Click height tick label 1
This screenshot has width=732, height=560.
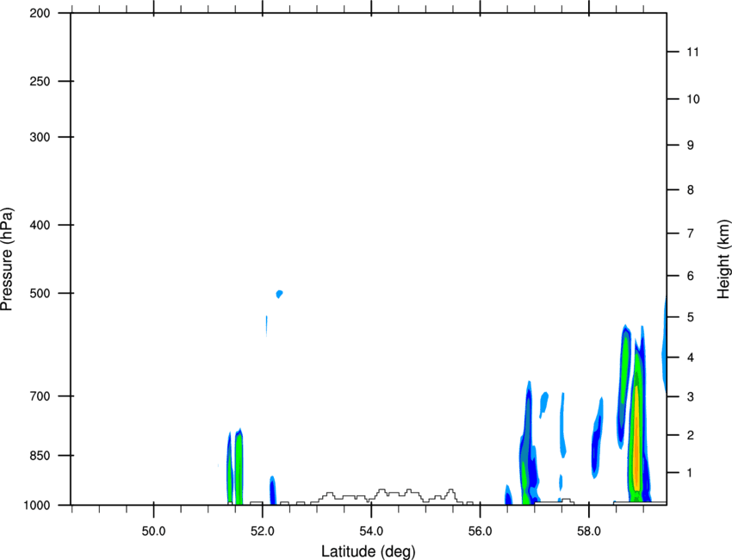(x=690, y=473)
